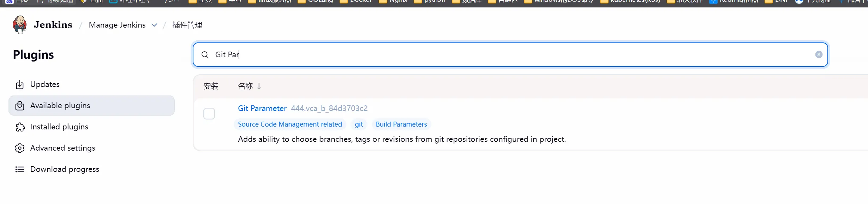Click the Jenkins butler logo

pyautogui.click(x=19, y=25)
